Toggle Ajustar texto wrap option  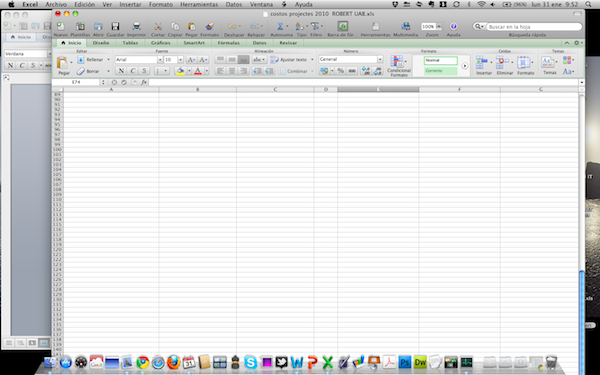[x=289, y=60]
